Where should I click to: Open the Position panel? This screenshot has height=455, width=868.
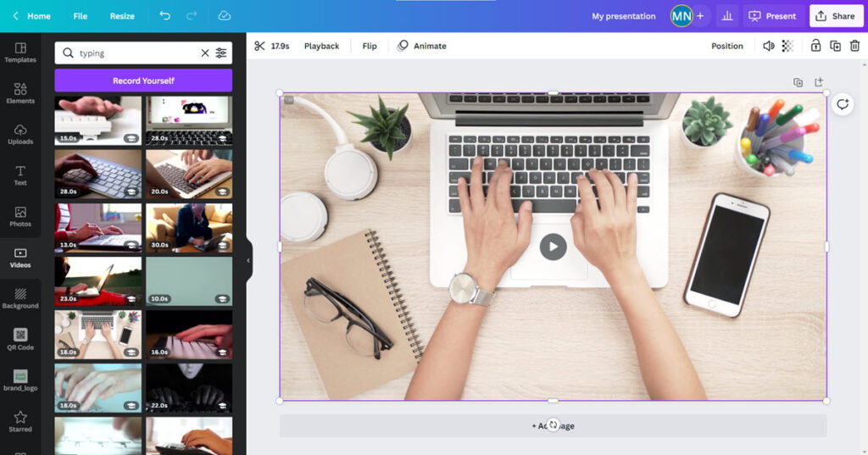click(x=726, y=46)
